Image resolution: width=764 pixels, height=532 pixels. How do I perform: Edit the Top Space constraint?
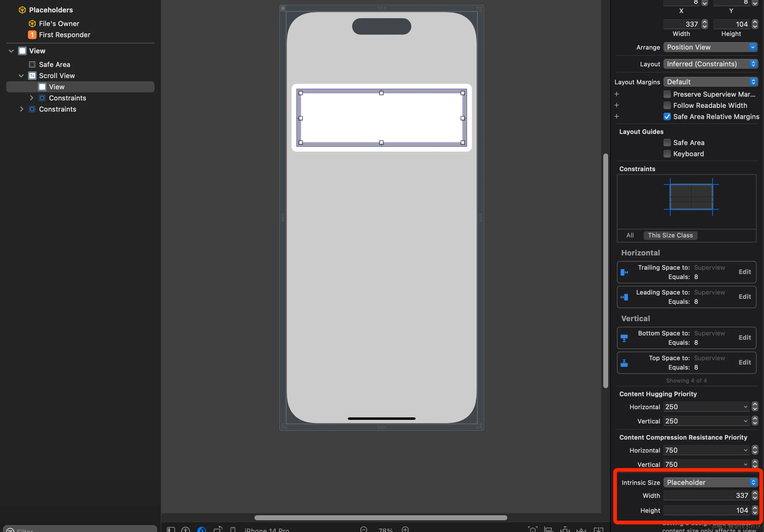[x=744, y=362]
